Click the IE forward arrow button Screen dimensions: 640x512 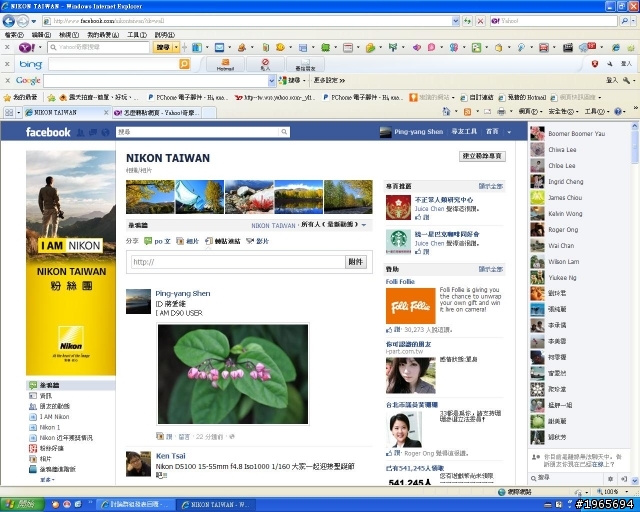tap(22, 21)
